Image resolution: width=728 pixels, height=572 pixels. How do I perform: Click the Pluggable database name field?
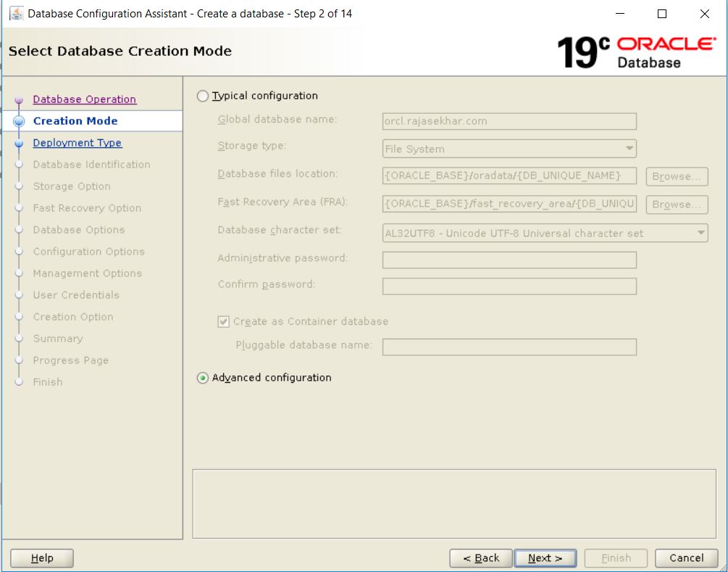(x=509, y=347)
